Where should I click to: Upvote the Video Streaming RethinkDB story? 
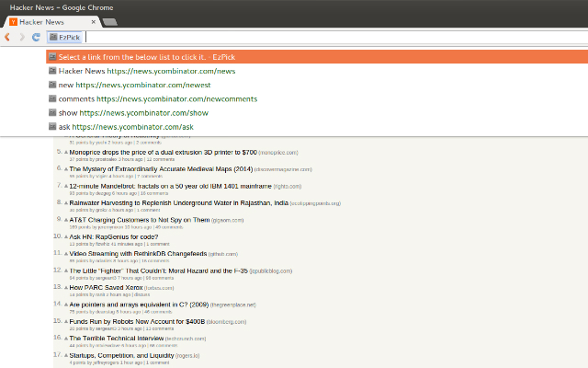pos(66,254)
